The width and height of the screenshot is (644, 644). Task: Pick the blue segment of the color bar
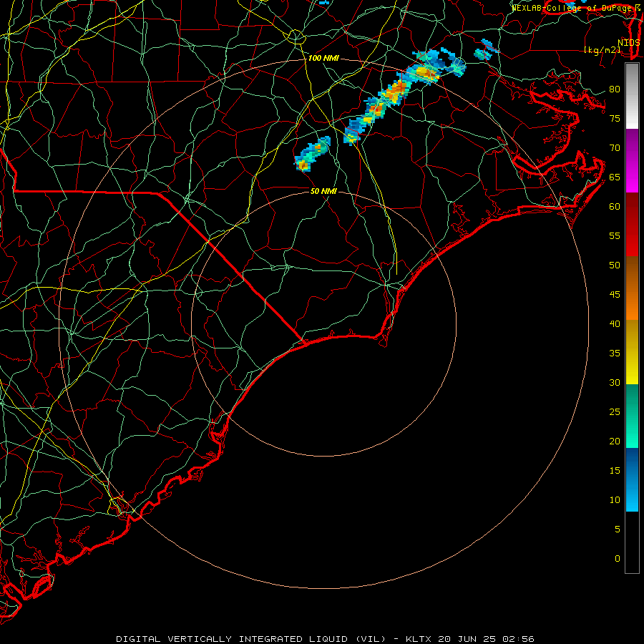[x=632, y=479]
